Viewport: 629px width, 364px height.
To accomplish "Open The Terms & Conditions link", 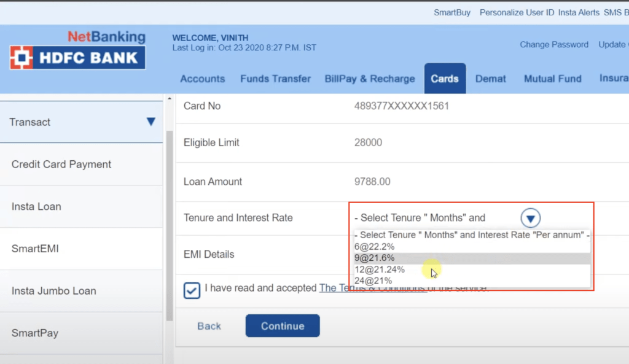I will point(373,288).
